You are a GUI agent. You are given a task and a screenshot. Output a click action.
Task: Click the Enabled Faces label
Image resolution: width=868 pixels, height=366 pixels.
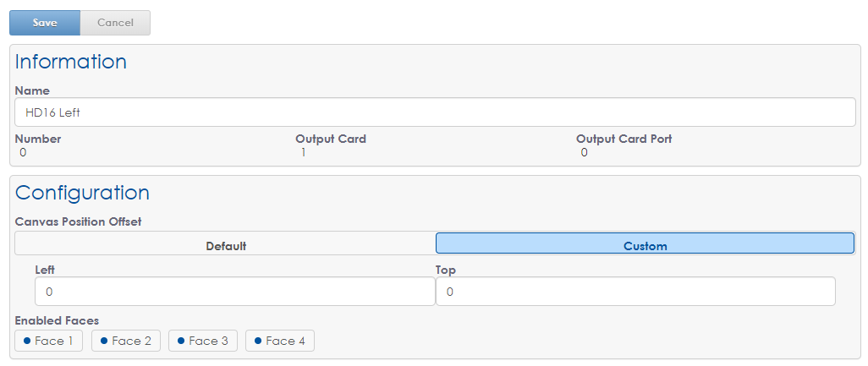point(57,320)
